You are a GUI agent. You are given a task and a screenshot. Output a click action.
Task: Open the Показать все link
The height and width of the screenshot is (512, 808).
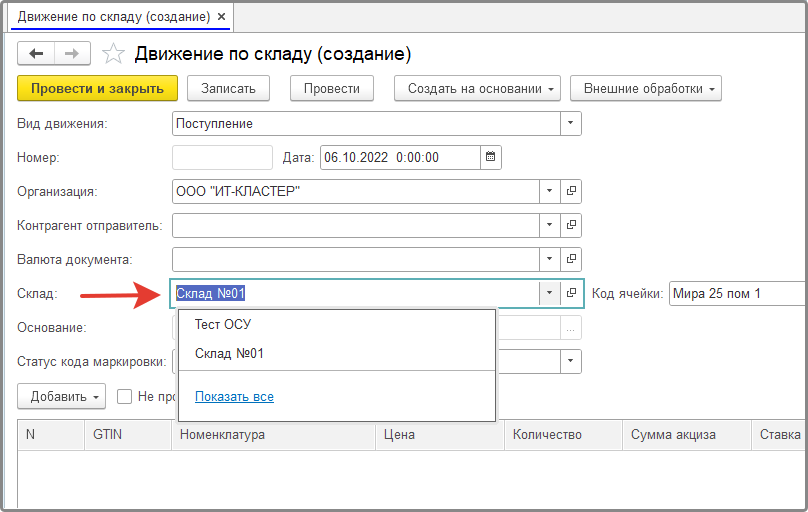point(234,397)
